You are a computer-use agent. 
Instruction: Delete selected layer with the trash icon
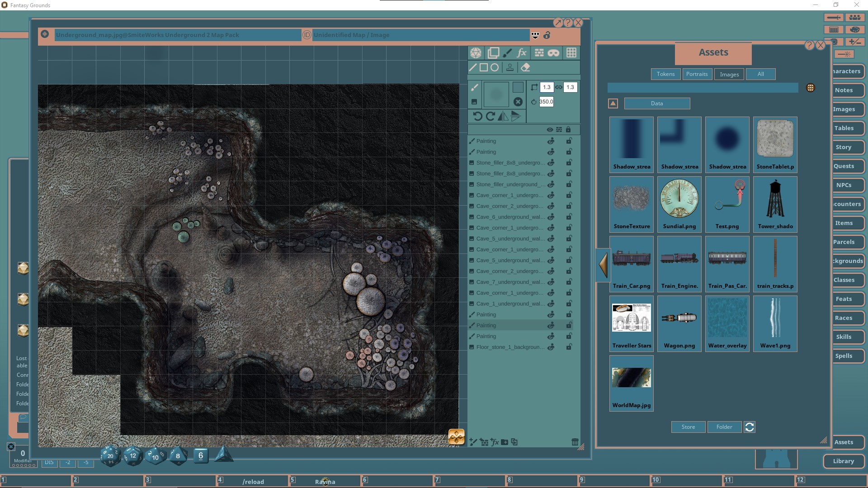[x=575, y=442]
